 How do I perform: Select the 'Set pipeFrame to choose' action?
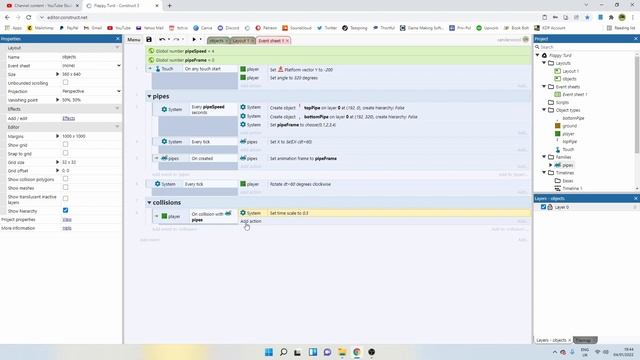point(303,125)
